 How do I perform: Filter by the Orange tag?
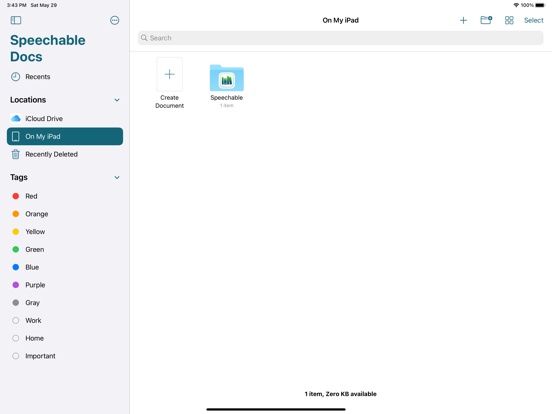(65, 214)
